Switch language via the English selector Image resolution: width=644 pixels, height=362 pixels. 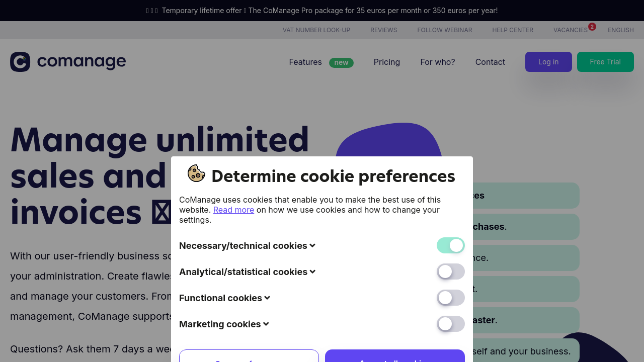pos(620,30)
